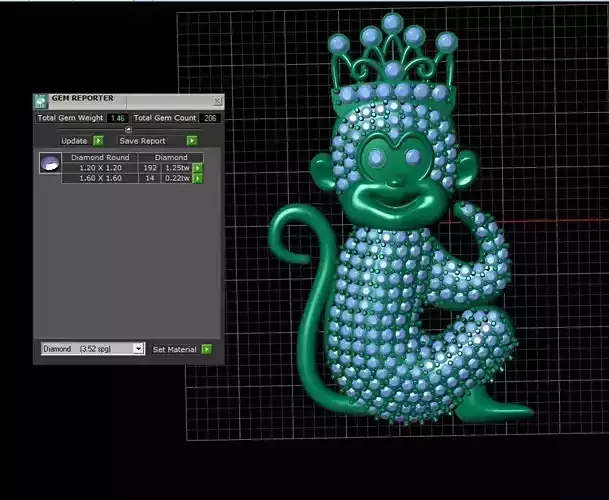Click green arrow in the 1.20 X 1.20 row

(198, 168)
